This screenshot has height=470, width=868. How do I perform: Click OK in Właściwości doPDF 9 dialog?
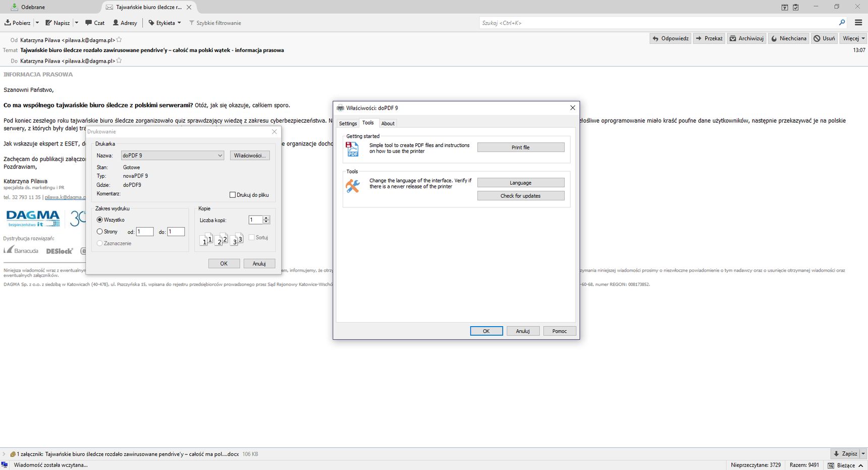pos(486,331)
